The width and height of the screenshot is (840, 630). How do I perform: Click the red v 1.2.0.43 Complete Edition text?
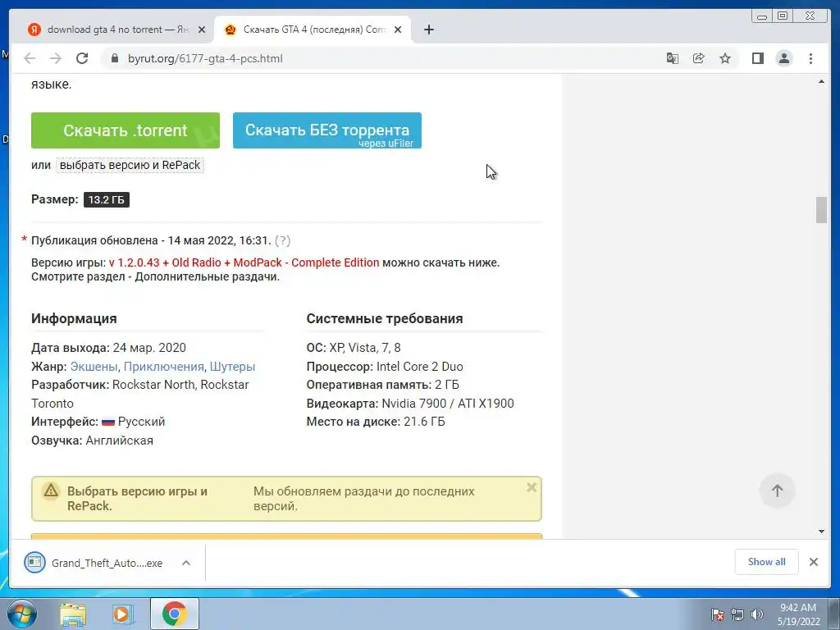click(x=244, y=262)
